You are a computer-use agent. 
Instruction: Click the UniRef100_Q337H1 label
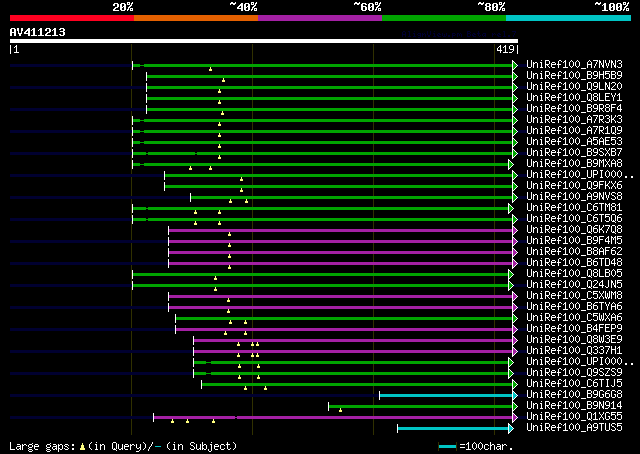[x=574, y=351]
